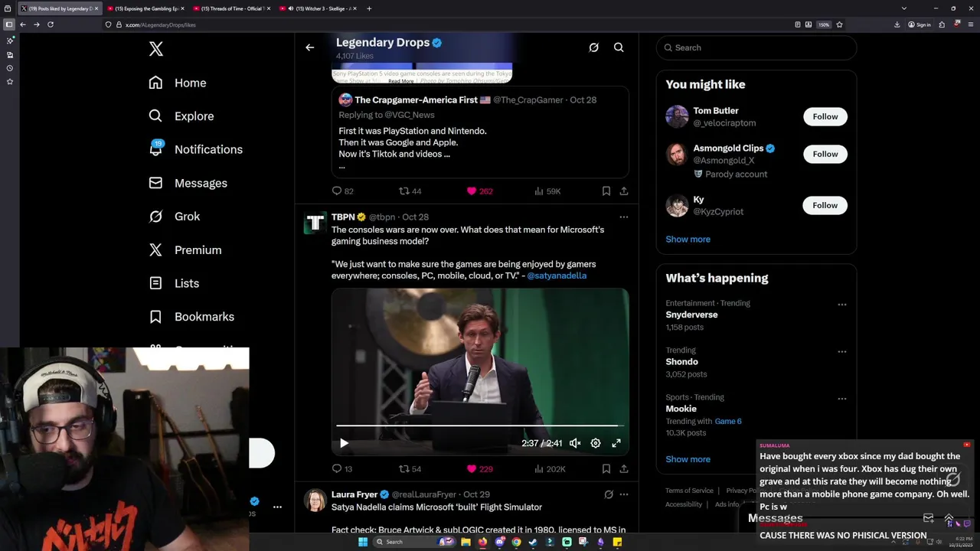
Task: Click Grok icon in profile header
Action: (593, 47)
